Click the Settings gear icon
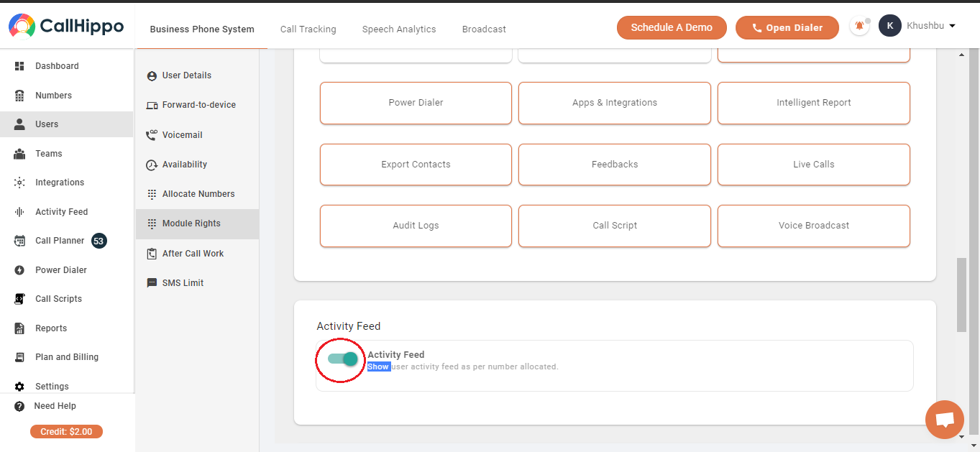Image resolution: width=980 pixels, height=452 pixels. click(x=19, y=387)
